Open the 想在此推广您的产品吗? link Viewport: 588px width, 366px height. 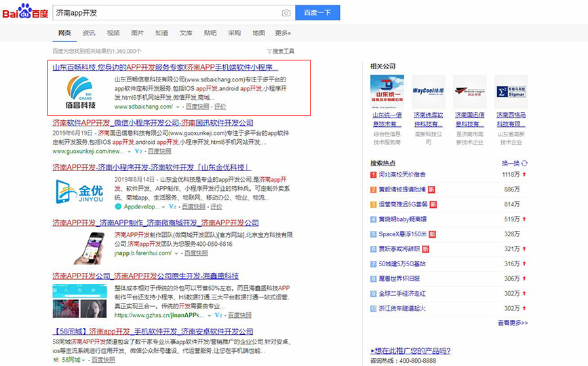[410, 350]
